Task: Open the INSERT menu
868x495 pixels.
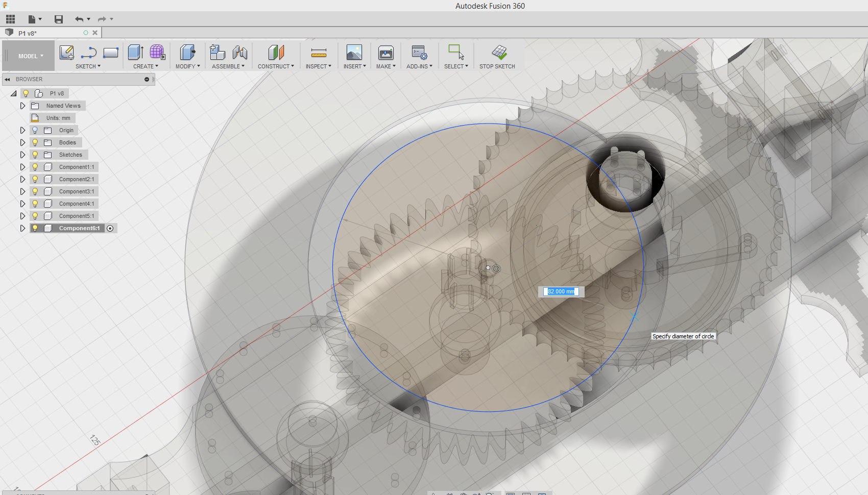Action: [354, 66]
